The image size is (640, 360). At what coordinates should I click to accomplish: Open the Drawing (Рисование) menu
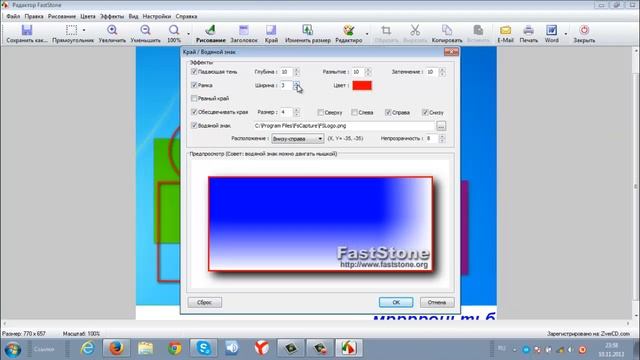[62, 16]
